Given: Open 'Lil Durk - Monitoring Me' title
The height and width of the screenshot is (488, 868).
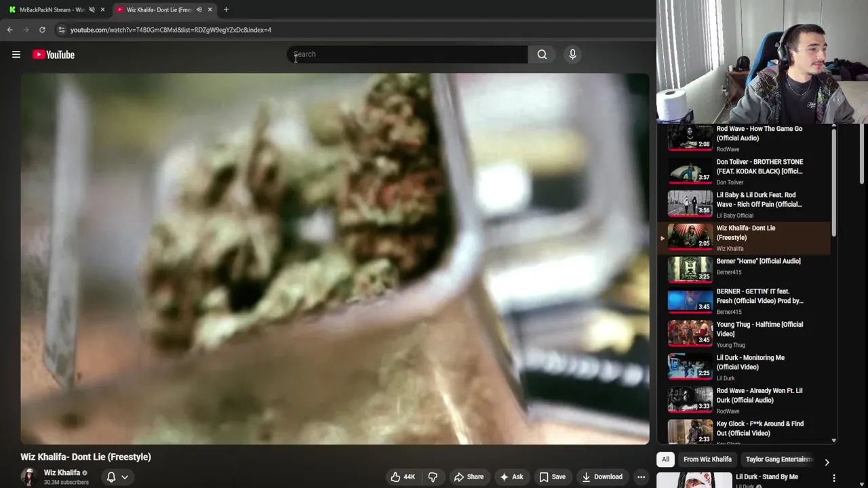Looking at the screenshot, I should (751, 363).
